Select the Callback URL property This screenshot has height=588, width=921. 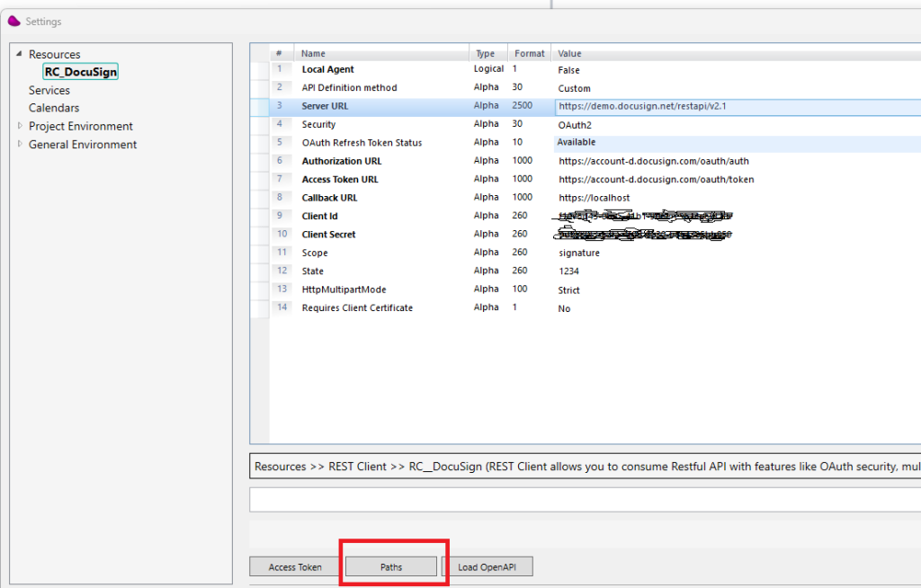coord(329,198)
